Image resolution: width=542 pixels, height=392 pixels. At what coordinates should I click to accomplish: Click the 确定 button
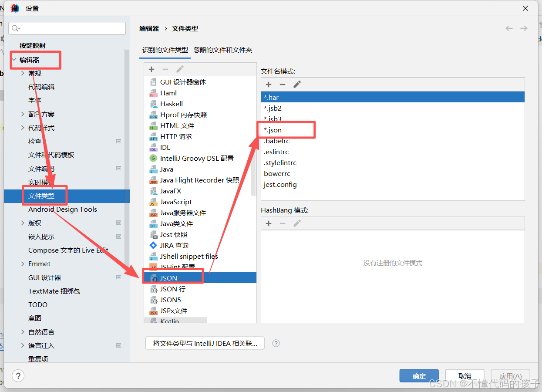tap(419, 376)
